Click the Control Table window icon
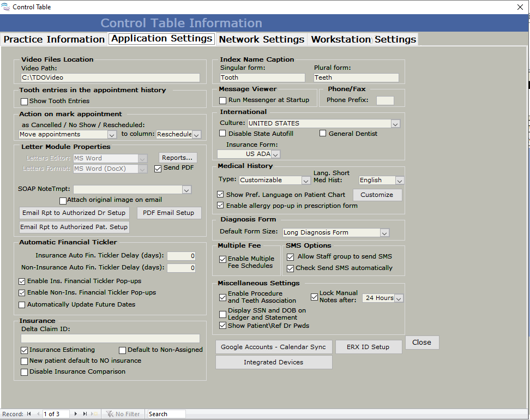 coord(6,7)
